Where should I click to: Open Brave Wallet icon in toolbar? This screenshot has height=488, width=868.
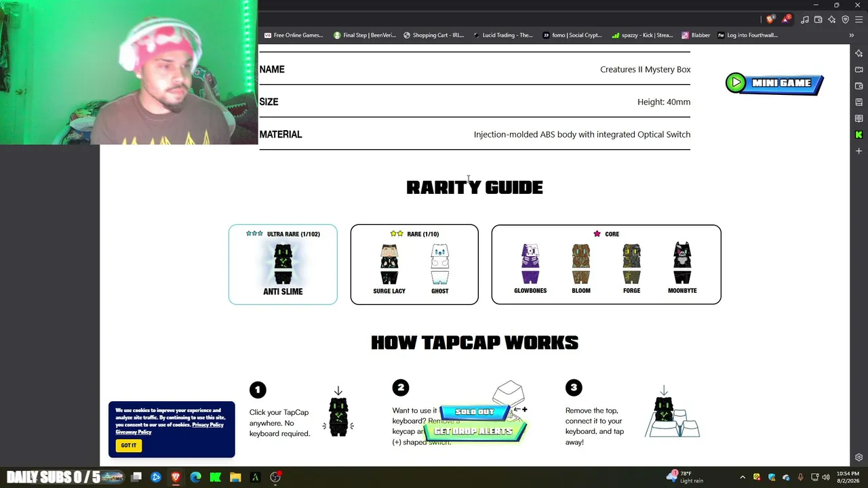(818, 20)
